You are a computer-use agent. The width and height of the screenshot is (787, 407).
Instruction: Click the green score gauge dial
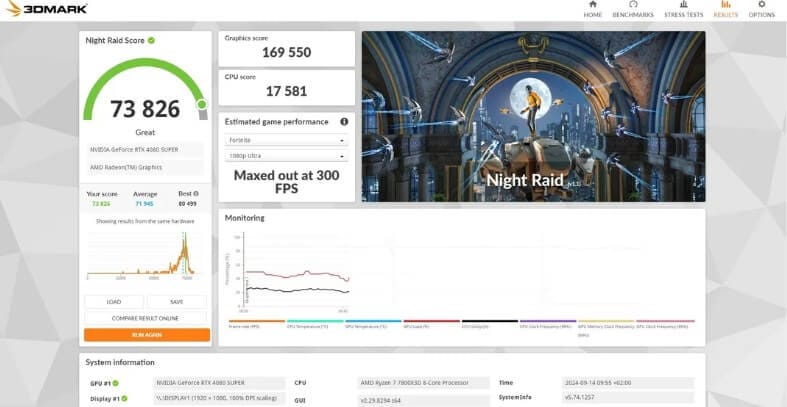146,89
